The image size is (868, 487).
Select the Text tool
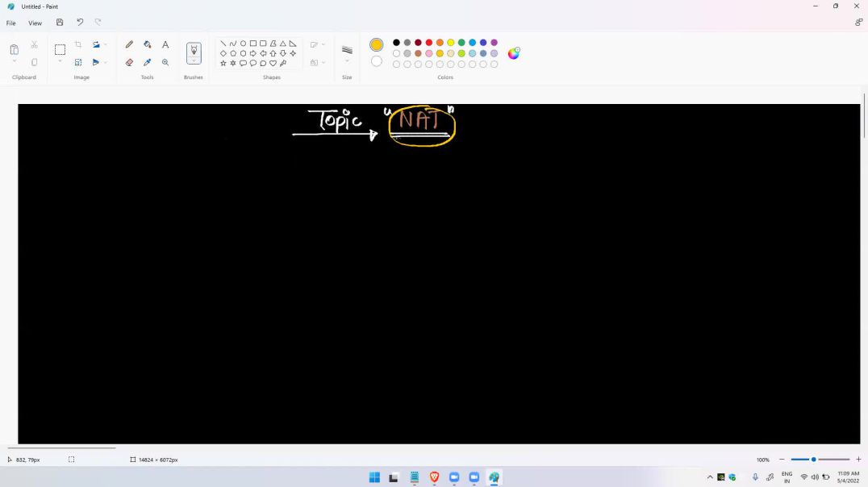165,44
